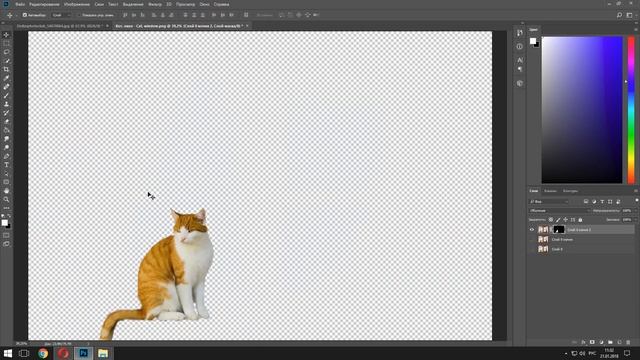Toggle the shape layer filter
This screenshot has height=360, width=640.
(610, 202)
